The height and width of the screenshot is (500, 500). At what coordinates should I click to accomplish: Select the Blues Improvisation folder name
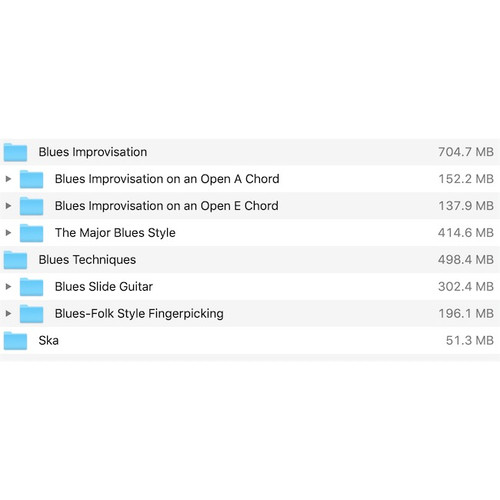tap(93, 152)
